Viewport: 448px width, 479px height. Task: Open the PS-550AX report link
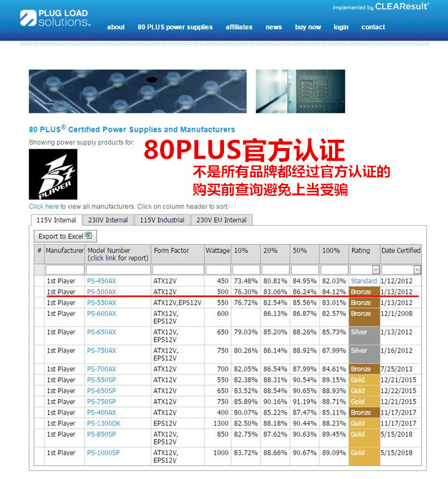click(x=102, y=303)
